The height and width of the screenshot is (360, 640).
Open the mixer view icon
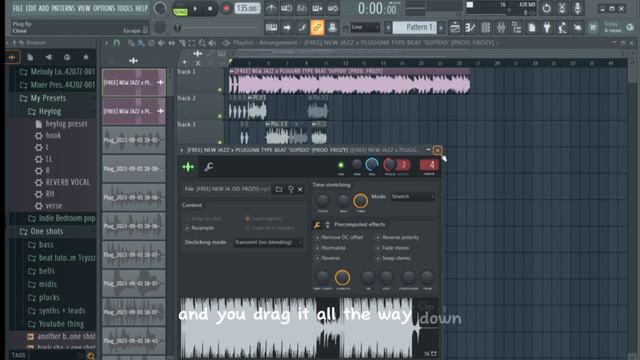click(501, 28)
